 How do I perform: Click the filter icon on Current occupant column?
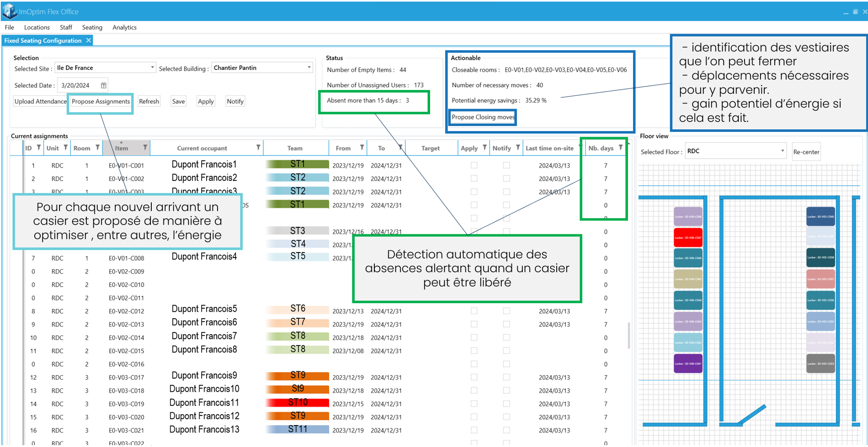[x=259, y=147]
